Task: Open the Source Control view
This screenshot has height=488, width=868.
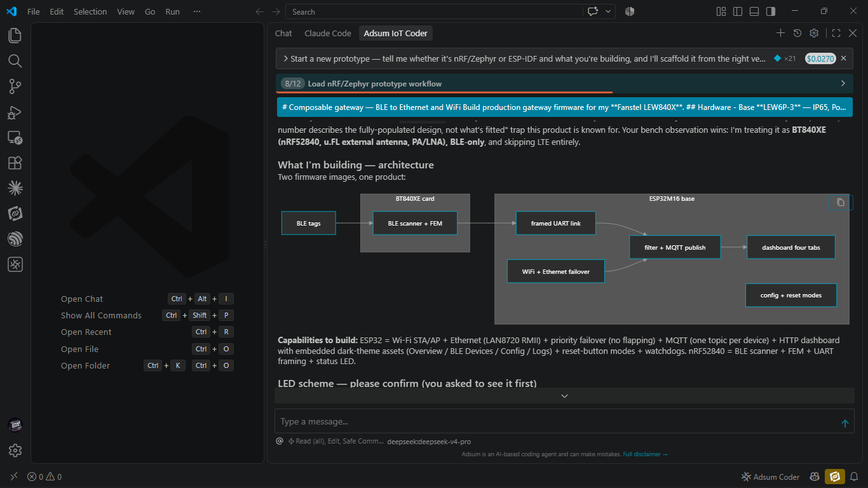Action: coord(15,86)
